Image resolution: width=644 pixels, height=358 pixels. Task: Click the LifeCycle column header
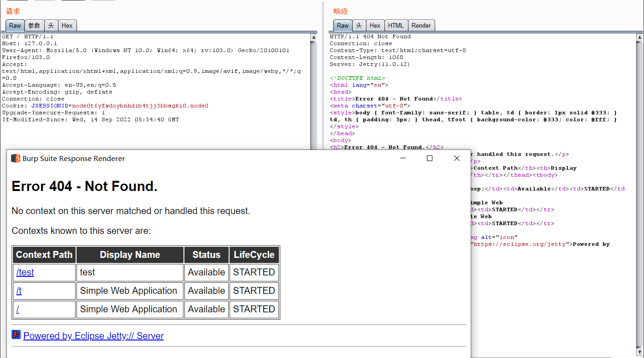point(254,255)
